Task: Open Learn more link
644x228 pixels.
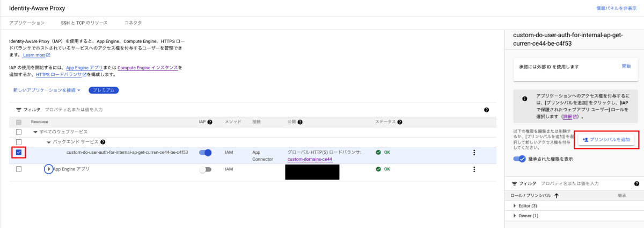Action: click(36, 55)
